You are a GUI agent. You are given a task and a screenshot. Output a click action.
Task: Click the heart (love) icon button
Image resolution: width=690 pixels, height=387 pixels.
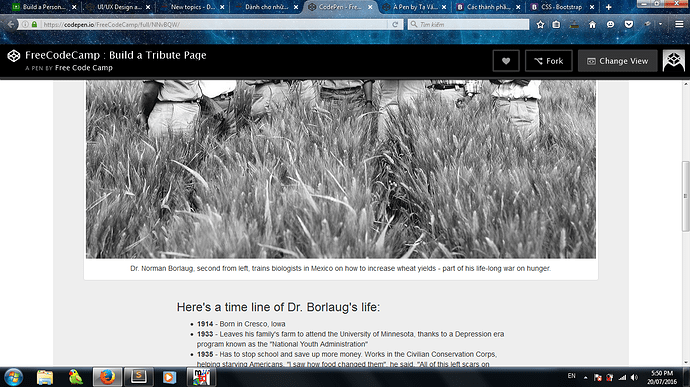point(506,61)
